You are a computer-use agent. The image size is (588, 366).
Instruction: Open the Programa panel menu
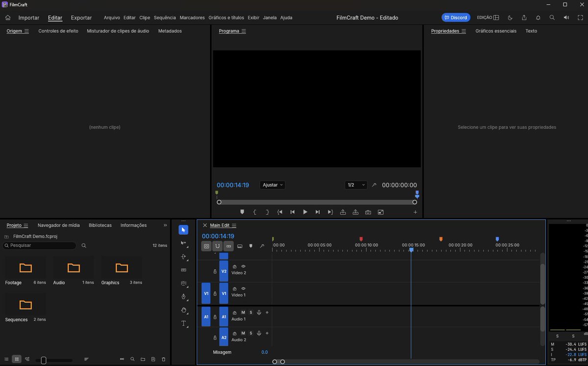(244, 31)
